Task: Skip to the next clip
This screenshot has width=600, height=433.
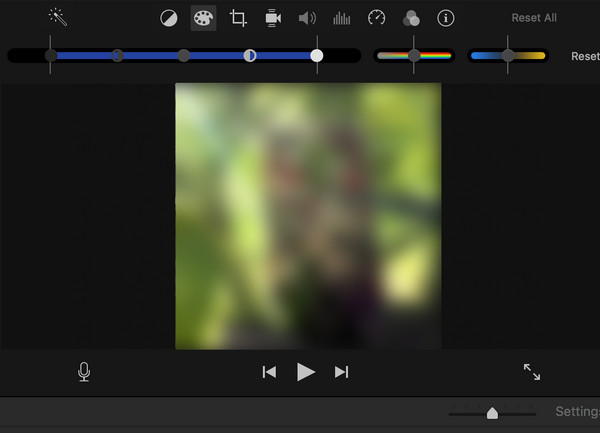Action: pos(341,372)
